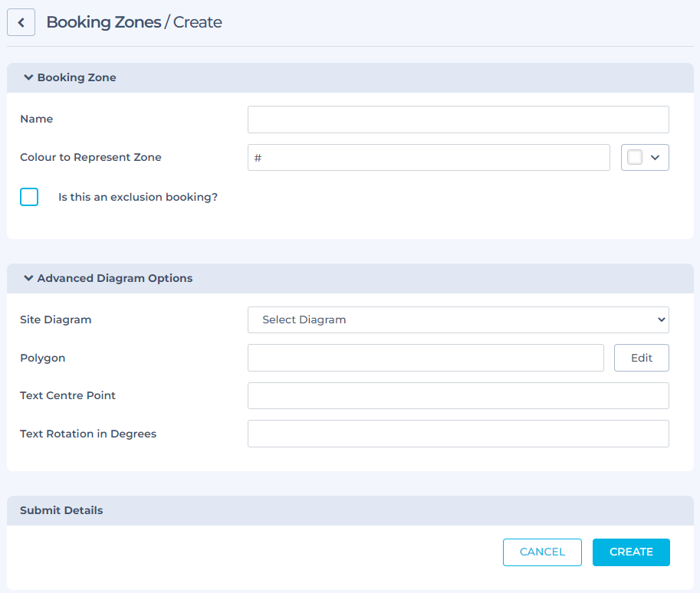Focus the Polygon input field
This screenshot has width=700, height=593.
pos(426,358)
